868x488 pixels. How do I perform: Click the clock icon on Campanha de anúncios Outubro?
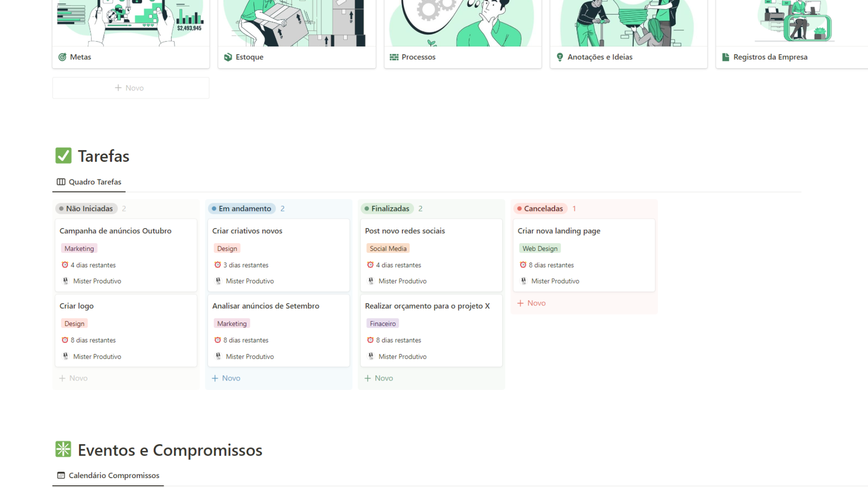(65, 265)
